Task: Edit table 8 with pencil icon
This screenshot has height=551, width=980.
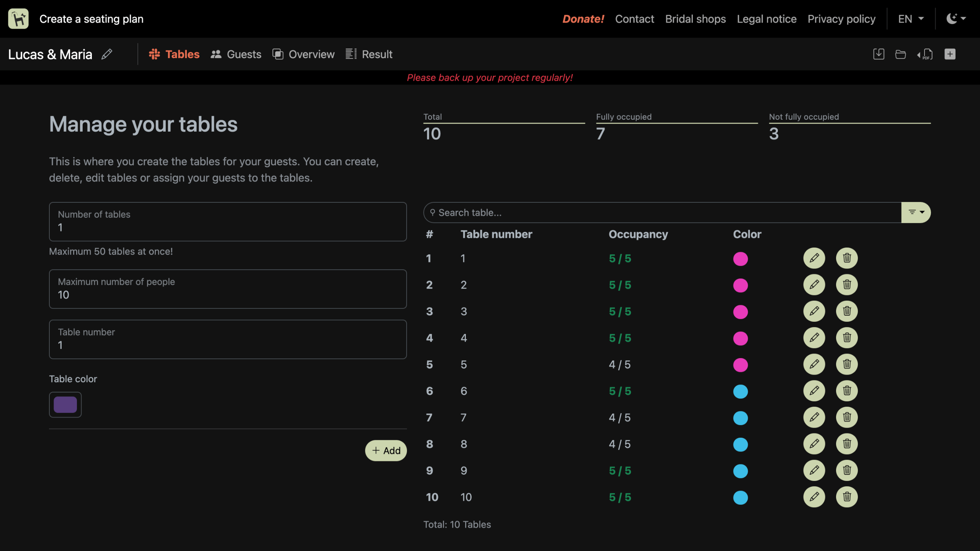Action: click(814, 444)
